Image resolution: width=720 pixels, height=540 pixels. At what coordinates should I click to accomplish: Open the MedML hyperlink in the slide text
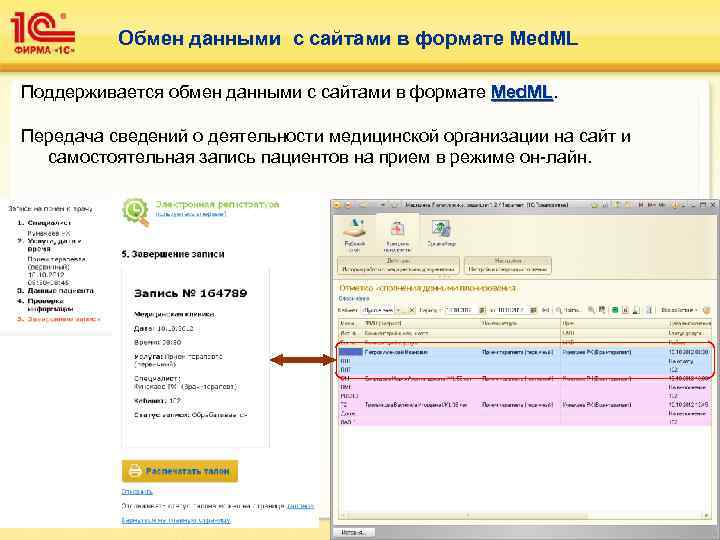pyautogui.click(x=522, y=92)
